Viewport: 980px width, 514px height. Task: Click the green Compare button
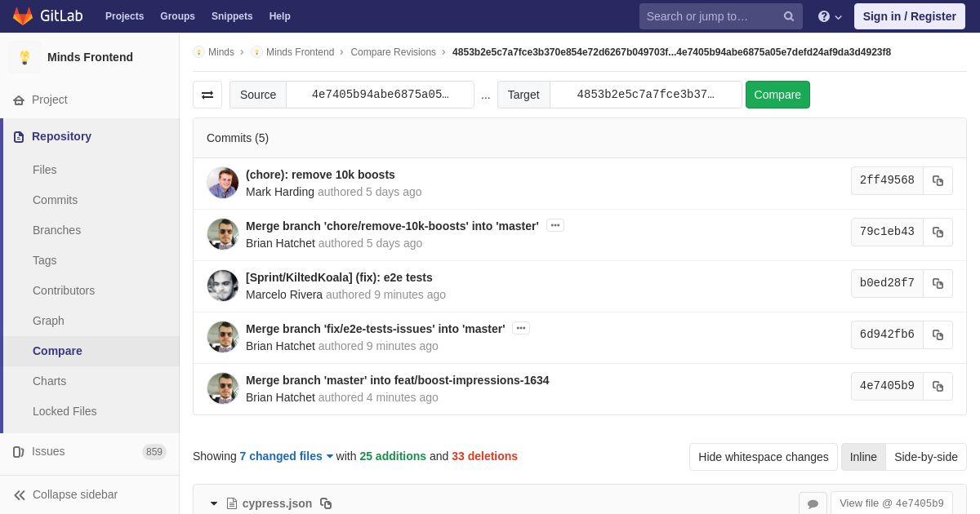coord(777,95)
